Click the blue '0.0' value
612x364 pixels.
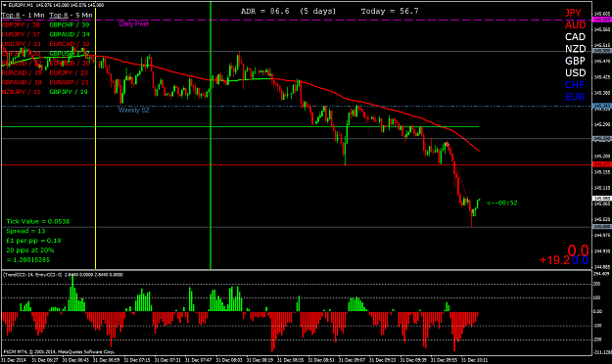click(581, 260)
